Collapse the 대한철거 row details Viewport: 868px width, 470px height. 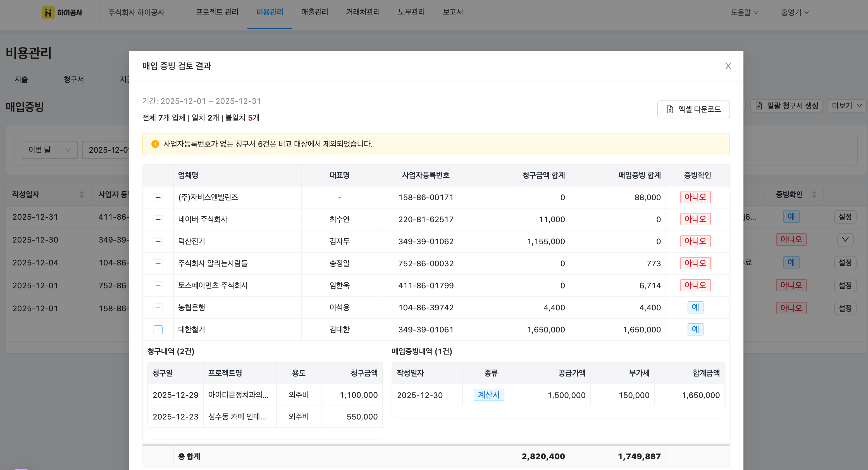pos(158,330)
